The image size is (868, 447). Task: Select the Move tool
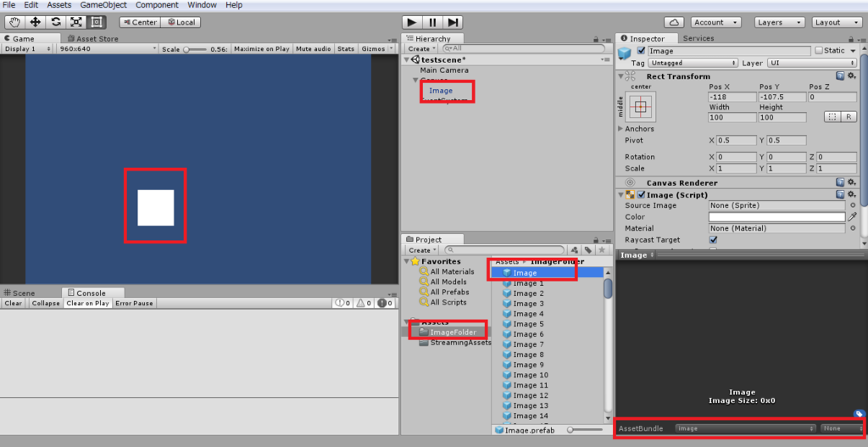[35, 22]
